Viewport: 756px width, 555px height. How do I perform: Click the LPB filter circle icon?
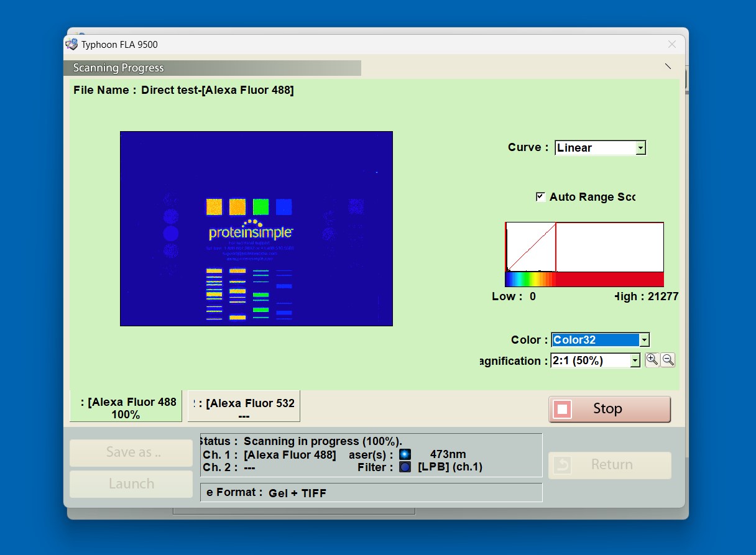(x=405, y=467)
